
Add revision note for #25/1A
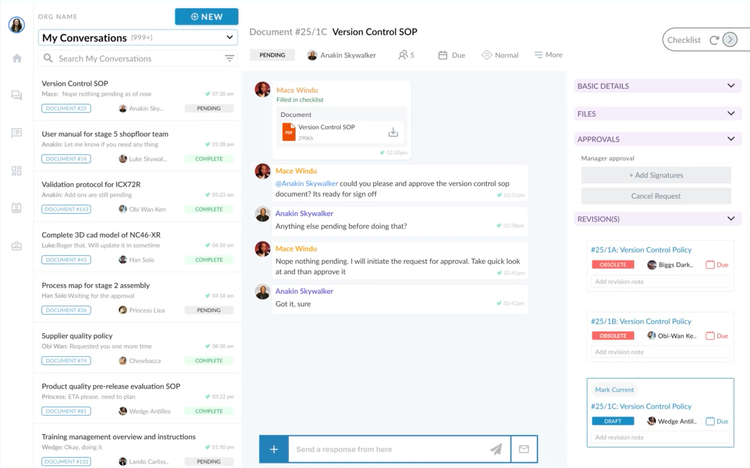click(x=660, y=281)
